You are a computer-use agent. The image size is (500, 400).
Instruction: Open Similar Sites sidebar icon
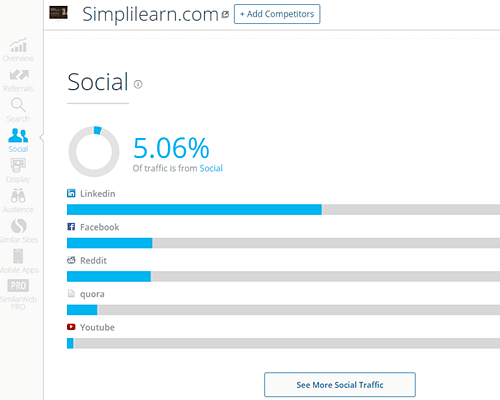(19, 226)
